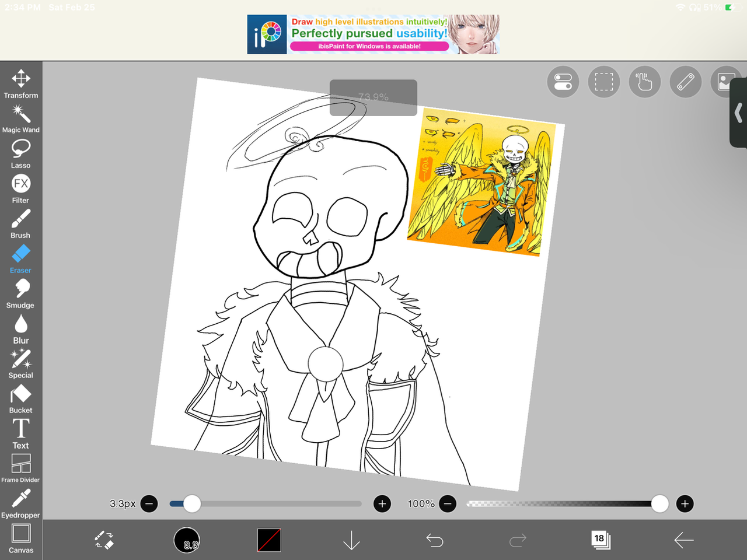
Task: Open the FX Filter tool
Action: coord(21,189)
